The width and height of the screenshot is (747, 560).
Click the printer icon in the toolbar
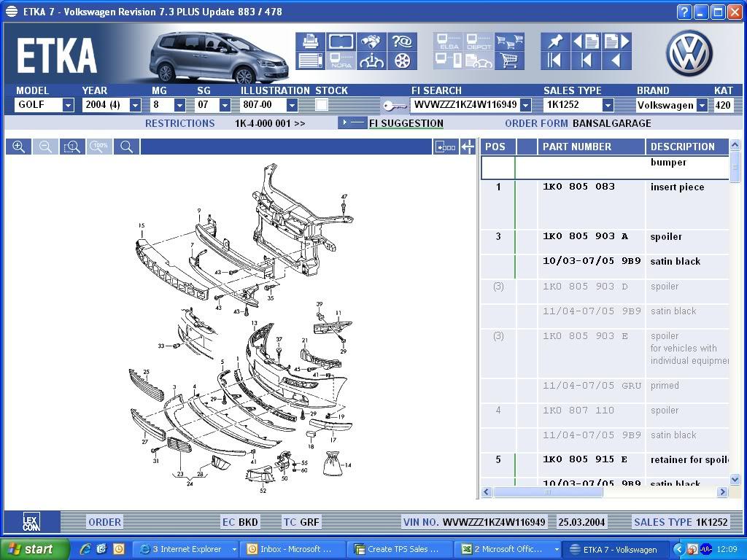click(x=311, y=42)
